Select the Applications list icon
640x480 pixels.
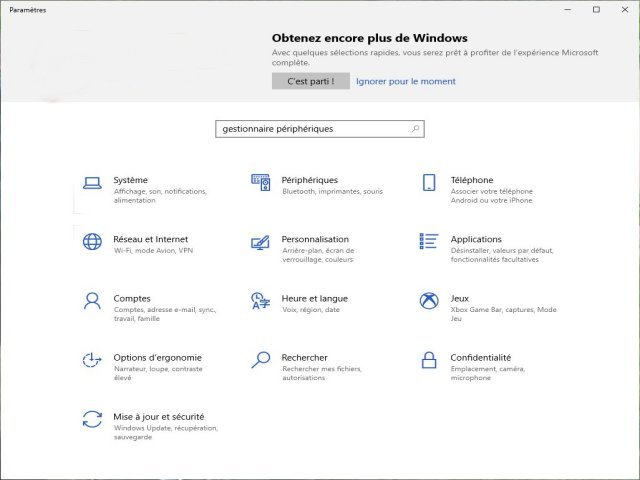pos(429,241)
